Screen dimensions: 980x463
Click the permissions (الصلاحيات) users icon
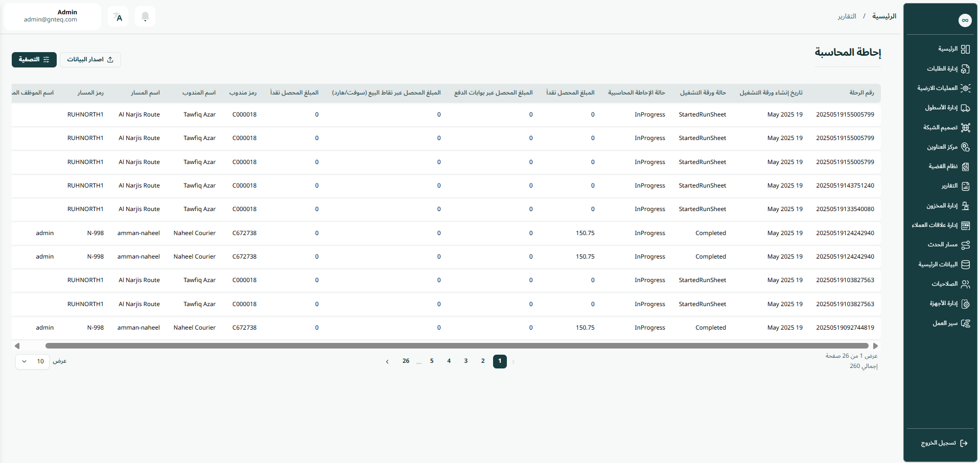point(965,284)
